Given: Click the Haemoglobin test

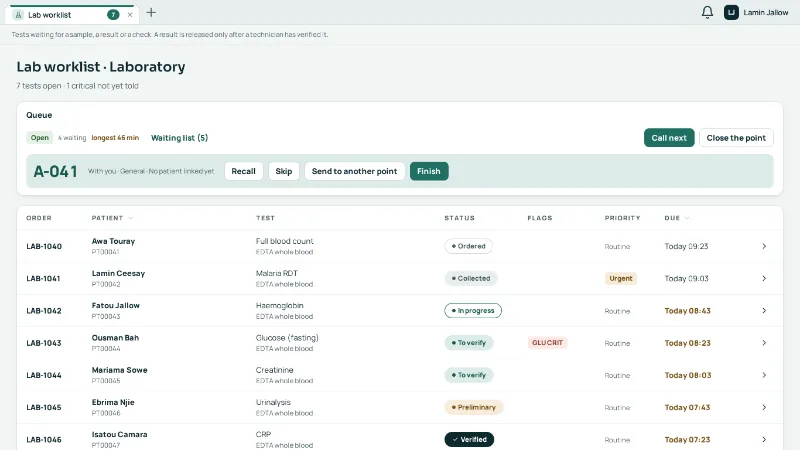Looking at the screenshot, I should pos(280,305).
